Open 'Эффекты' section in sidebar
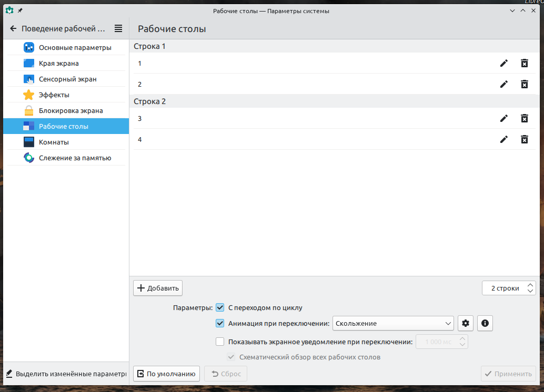This screenshot has width=544, height=392. [54, 95]
